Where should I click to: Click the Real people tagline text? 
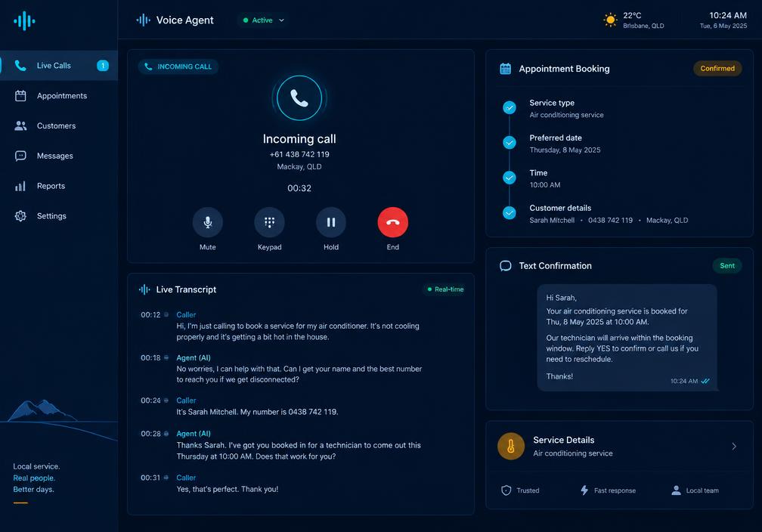pyautogui.click(x=34, y=478)
